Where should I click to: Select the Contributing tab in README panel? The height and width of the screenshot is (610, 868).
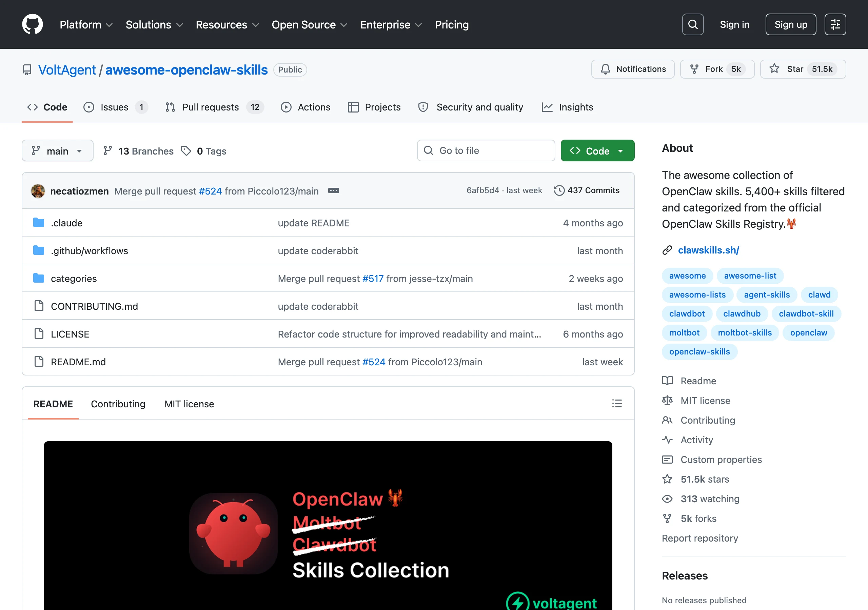click(118, 404)
